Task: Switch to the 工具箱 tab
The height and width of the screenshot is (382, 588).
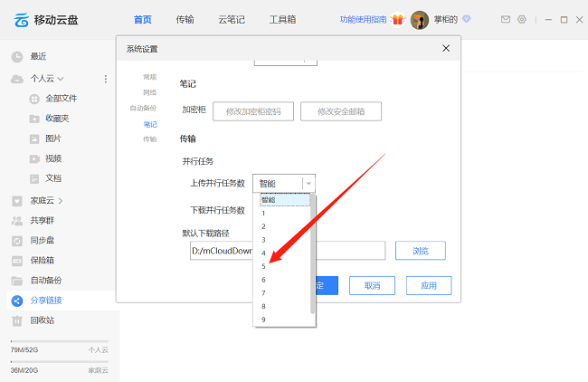Action: tap(283, 19)
